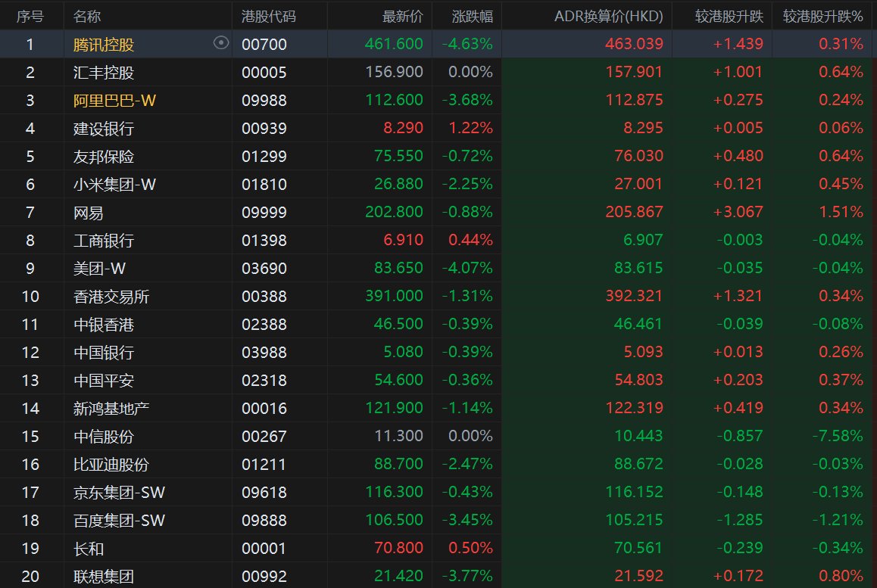Select the 汇丰控股 row

pyautogui.click(x=438, y=72)
